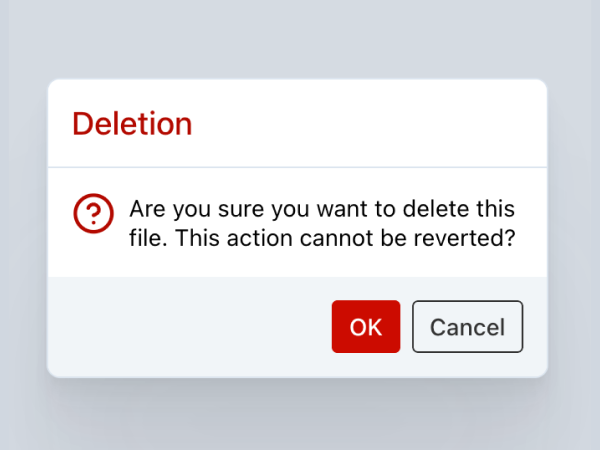Click the backdrop left of the dialog

(22, 228)
